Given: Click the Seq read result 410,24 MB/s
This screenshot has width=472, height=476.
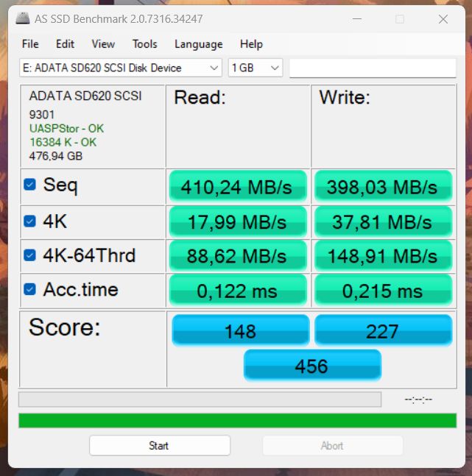Looking at the screenshot, I should pyautogui.click(x=238, y=186).
